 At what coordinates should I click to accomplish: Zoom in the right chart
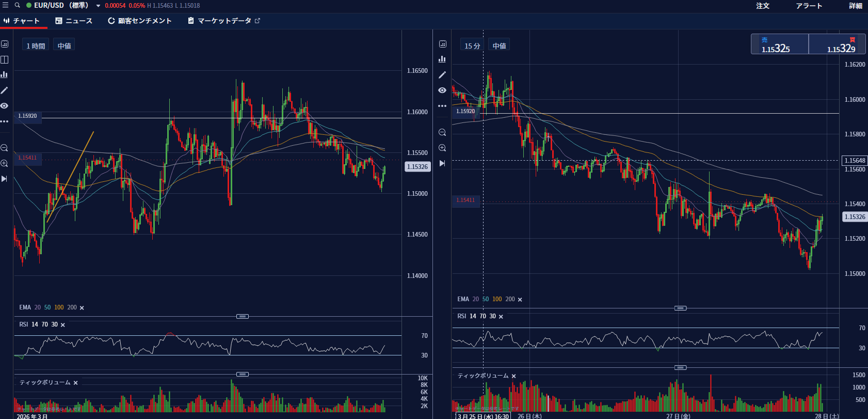[442, 148]
